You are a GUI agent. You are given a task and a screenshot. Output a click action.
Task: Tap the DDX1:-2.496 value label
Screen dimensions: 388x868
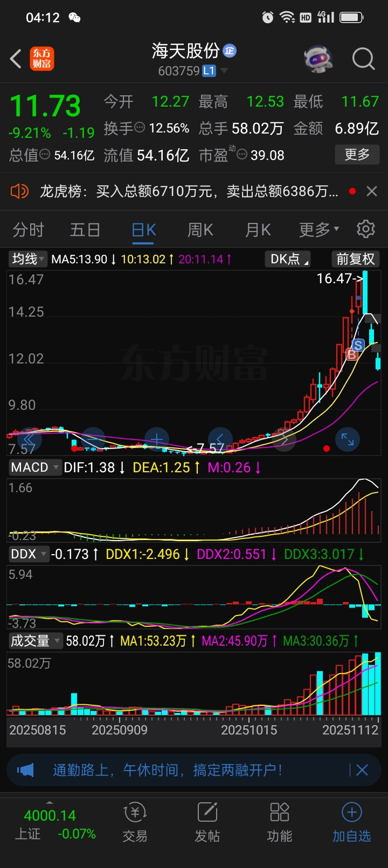point(142,554)
